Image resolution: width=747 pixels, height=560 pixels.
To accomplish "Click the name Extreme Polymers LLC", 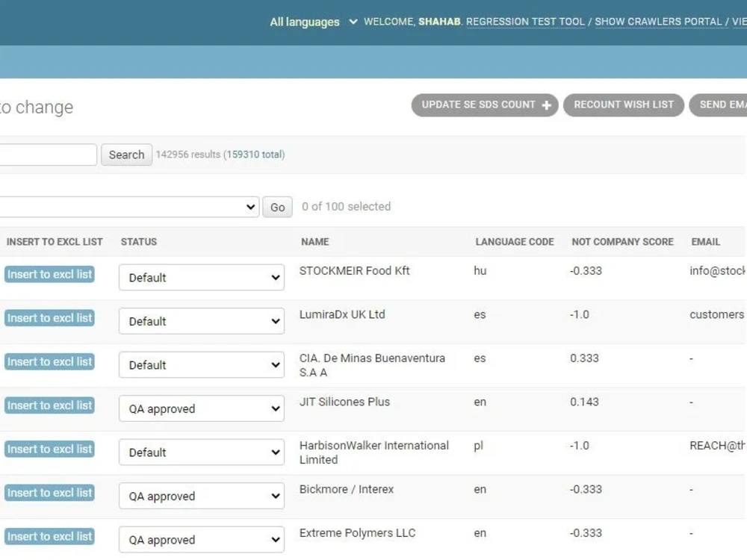I will [x=357, y=533].
